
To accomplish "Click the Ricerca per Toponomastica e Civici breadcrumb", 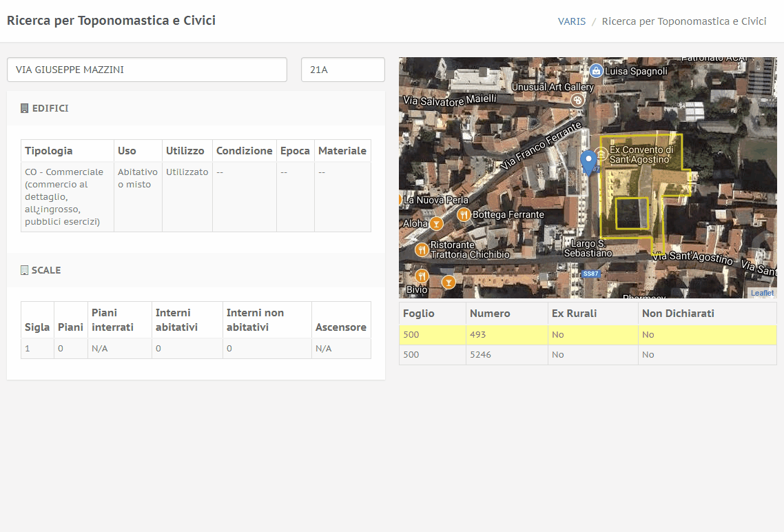I will (x=684, y=21).
